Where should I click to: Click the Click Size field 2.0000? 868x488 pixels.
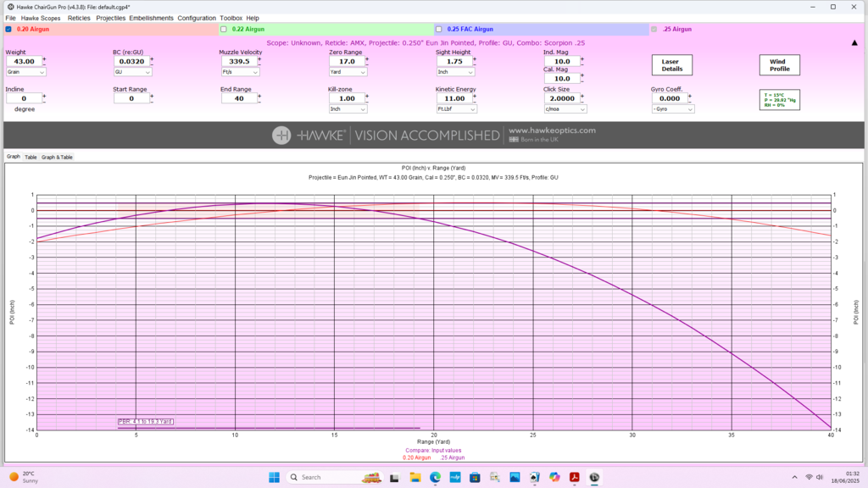point(562,98)
